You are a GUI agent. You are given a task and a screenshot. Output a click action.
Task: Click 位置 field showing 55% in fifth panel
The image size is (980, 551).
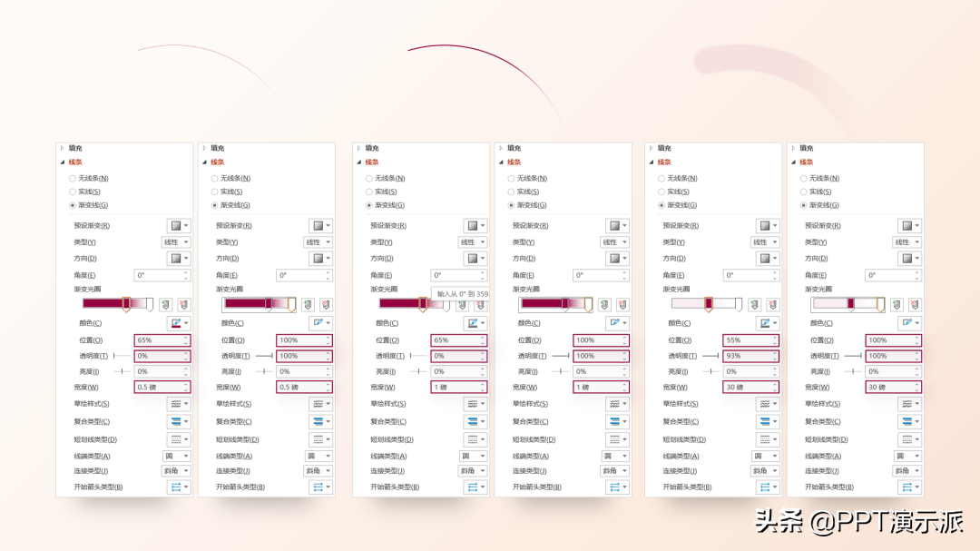[751, 340]
